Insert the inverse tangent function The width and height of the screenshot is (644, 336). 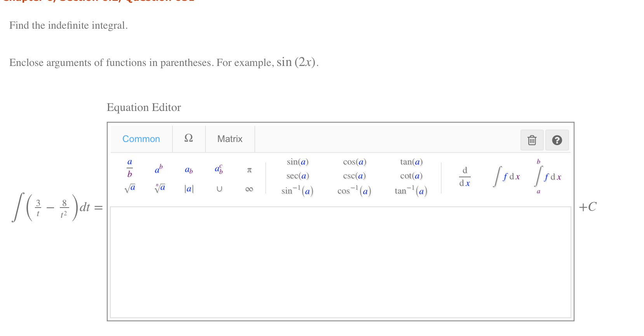pyautogui.click(x=410, y=191)
